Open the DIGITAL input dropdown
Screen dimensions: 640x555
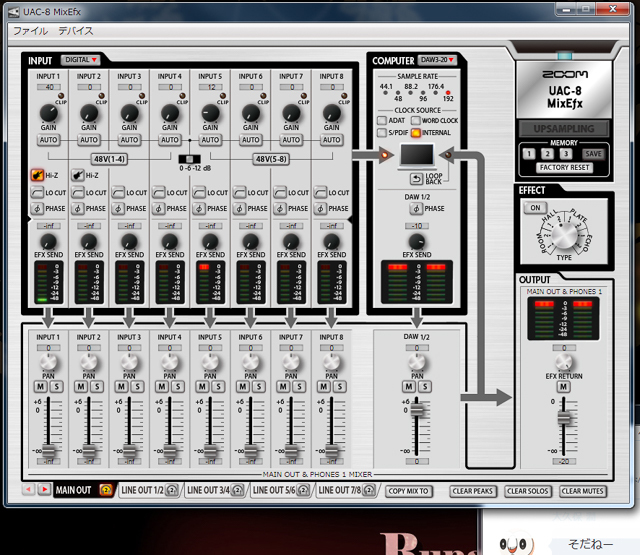[x=80, y=60]
